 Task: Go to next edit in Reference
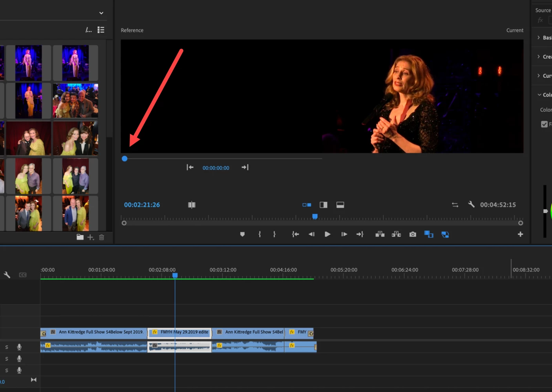click(245, 167)
